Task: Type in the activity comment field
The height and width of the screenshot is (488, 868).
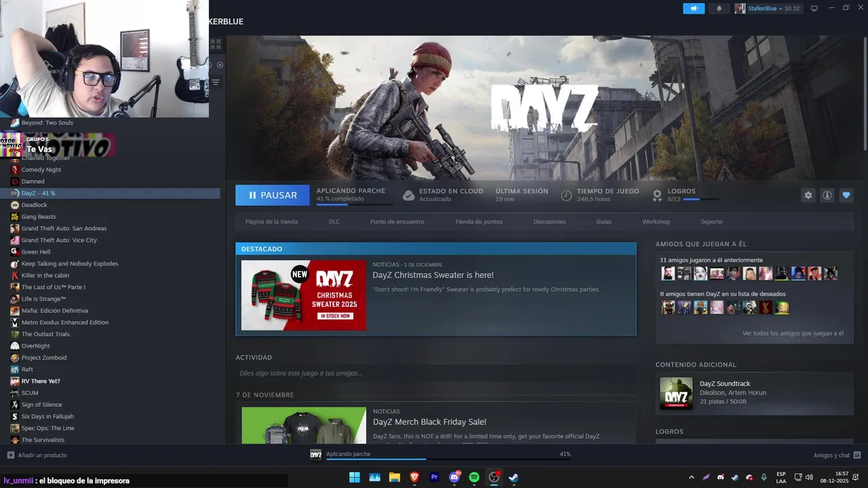Action: coord(435,373)
